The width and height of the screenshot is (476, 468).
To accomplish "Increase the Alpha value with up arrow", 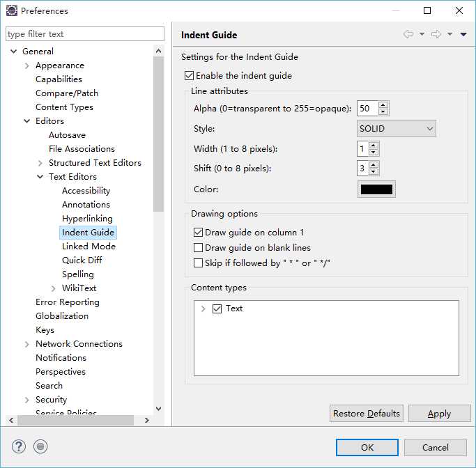I will [x=383, y=105].
